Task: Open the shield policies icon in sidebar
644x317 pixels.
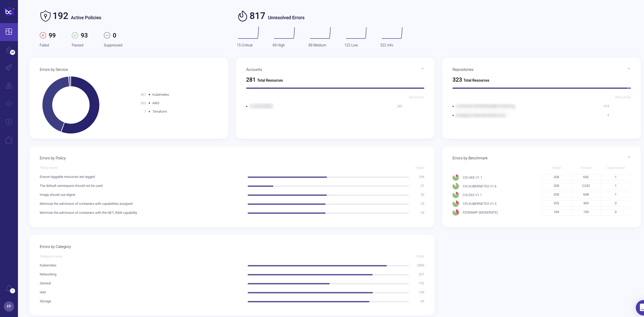Action: click(9, 122)
